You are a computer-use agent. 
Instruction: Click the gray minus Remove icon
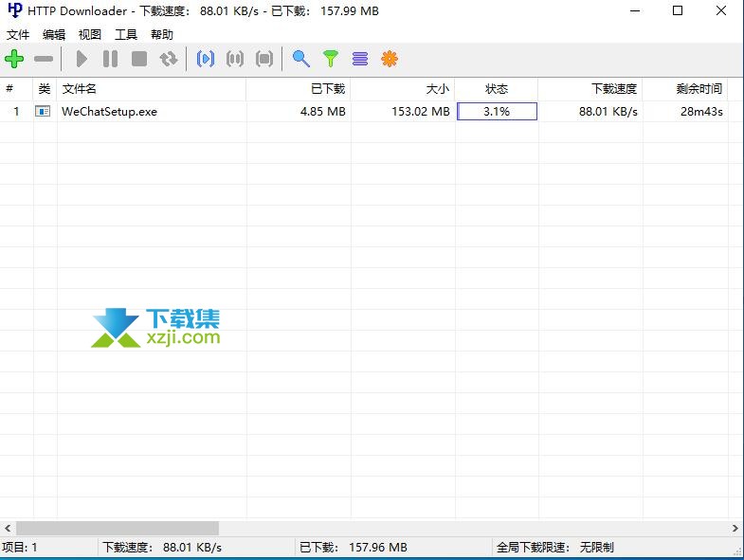[44, 59]
